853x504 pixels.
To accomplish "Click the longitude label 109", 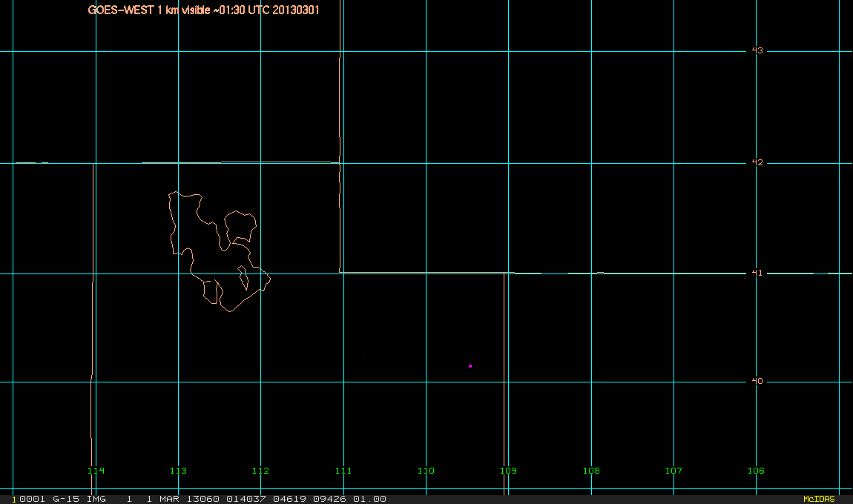I will coord(508,471).
